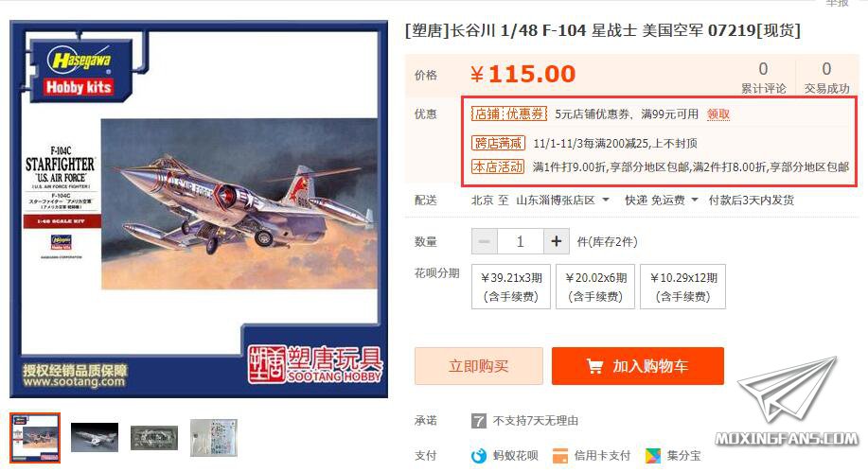The width and height of the screenshot is (868, 472).
Task: Select the ¥39.21x3期 installment option
Action: [511, 287]
